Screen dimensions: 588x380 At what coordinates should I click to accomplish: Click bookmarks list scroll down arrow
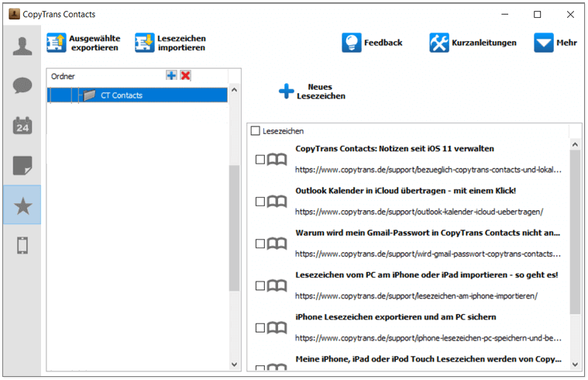(575, 364)
